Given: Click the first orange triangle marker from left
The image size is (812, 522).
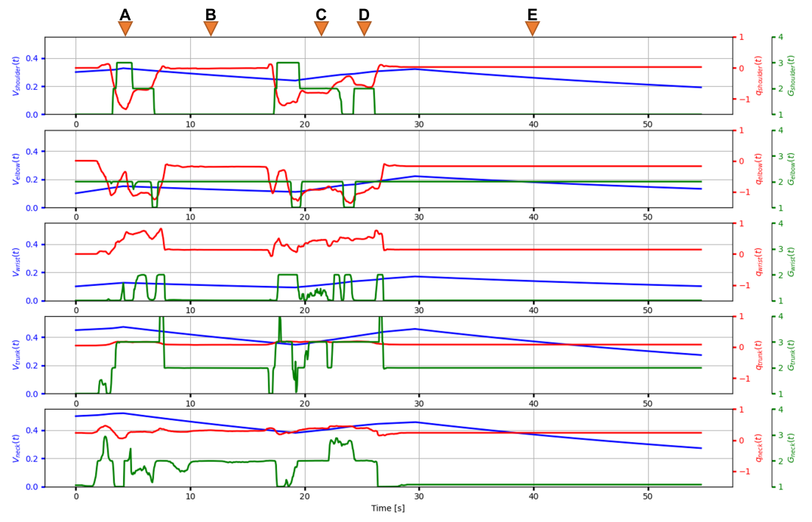Looking at the screenshot, I should point(125,28).
